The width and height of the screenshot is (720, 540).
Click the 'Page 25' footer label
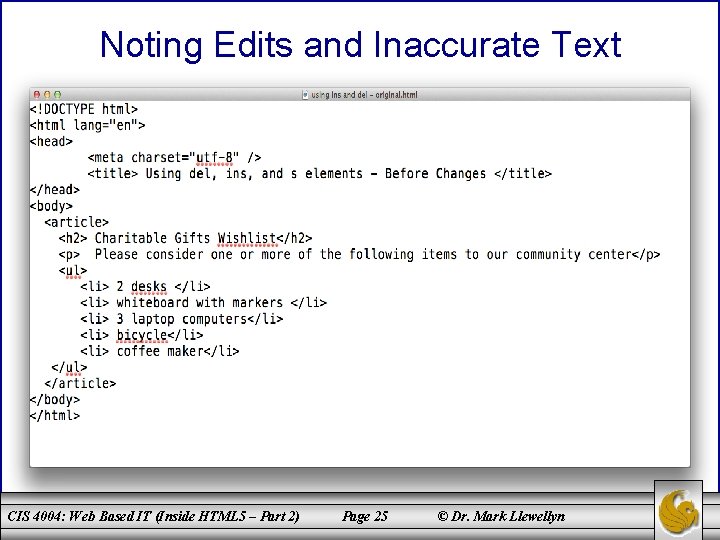[365, 517]
